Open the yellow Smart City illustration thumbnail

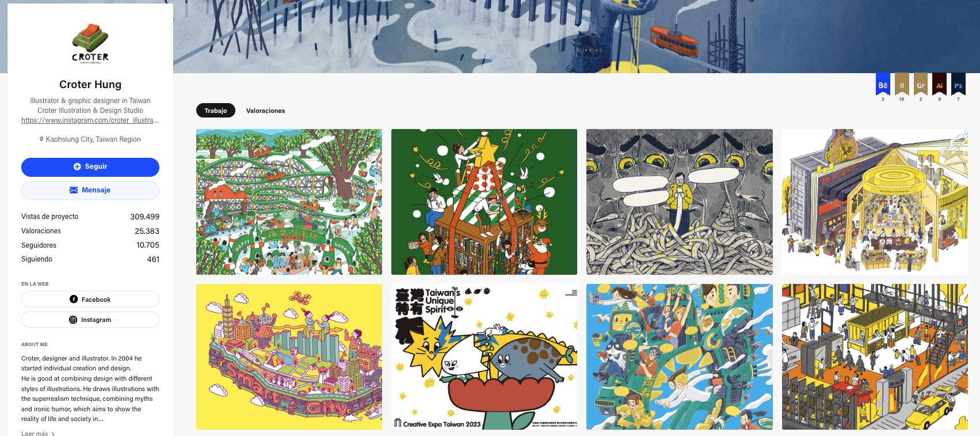(289, 357)
